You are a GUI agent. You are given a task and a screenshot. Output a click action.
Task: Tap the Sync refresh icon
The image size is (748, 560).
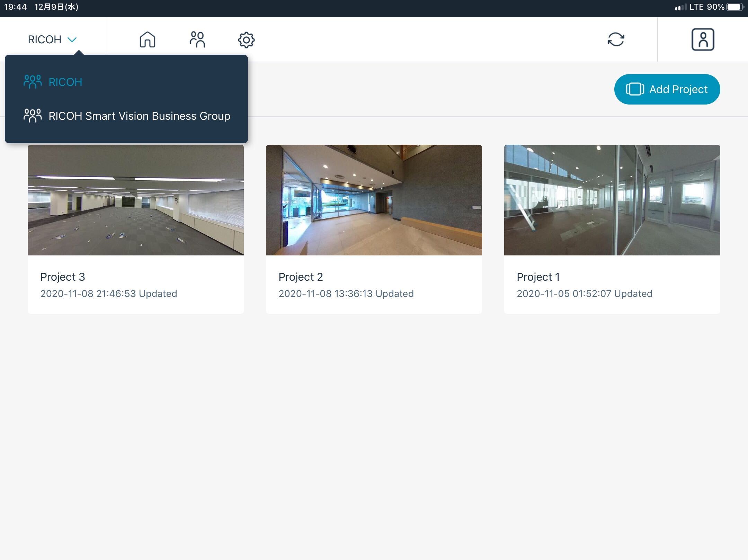(x=617, y=39)
